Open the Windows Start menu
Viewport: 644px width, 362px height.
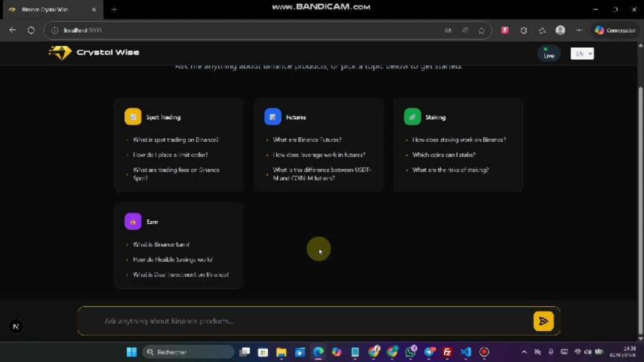tap(131, 352)
